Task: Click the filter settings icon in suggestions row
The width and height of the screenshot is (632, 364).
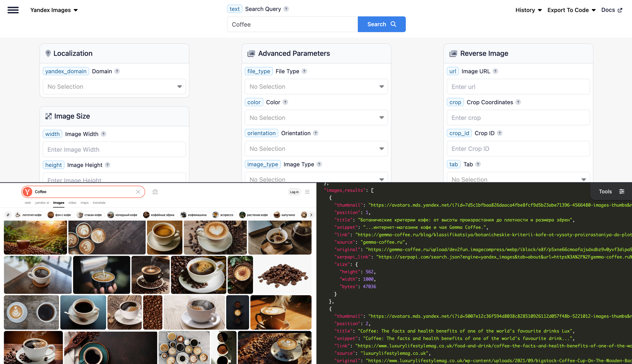Action: click(x=8, y=215)
